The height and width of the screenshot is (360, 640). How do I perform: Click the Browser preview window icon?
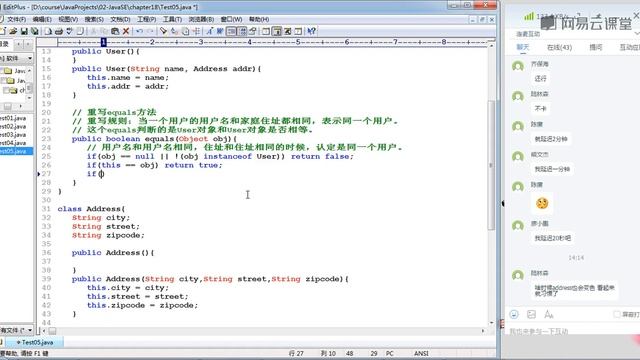click(266, 31)
